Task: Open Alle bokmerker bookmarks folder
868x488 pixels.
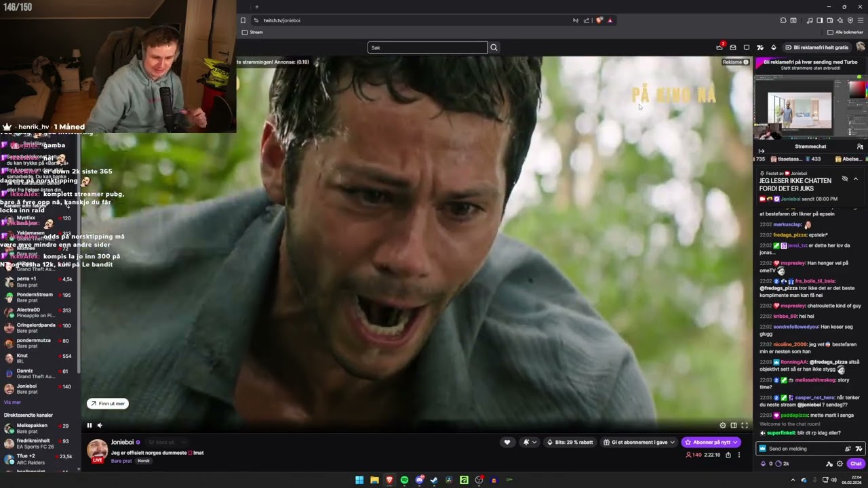Action: pos(846,32)
